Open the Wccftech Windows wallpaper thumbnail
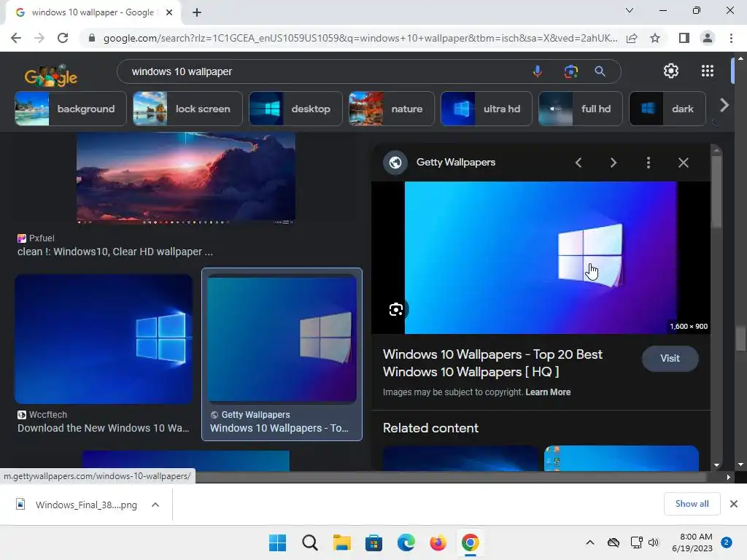This screenshot has width=747, height=560. click(x=104, y=339)
